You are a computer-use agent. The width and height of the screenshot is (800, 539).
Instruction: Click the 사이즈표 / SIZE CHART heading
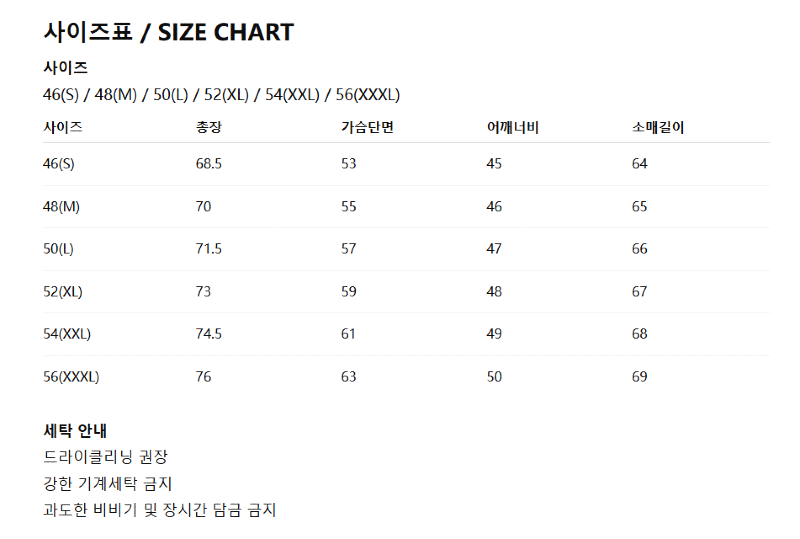click(168, 32)
